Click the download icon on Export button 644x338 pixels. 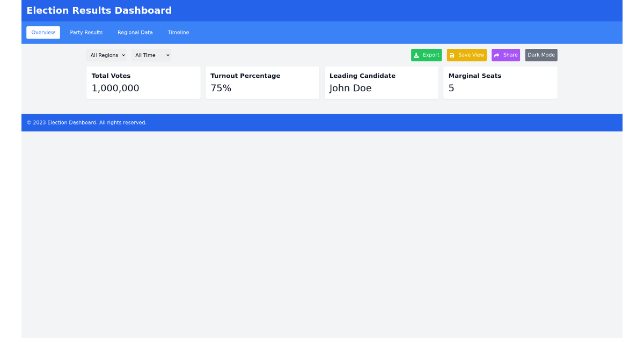tap(418, 55)
